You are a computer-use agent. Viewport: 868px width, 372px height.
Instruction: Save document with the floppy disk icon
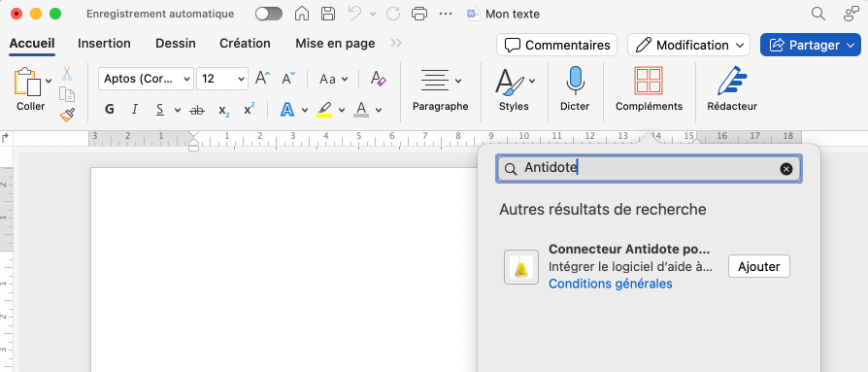[x=328, y=14]
